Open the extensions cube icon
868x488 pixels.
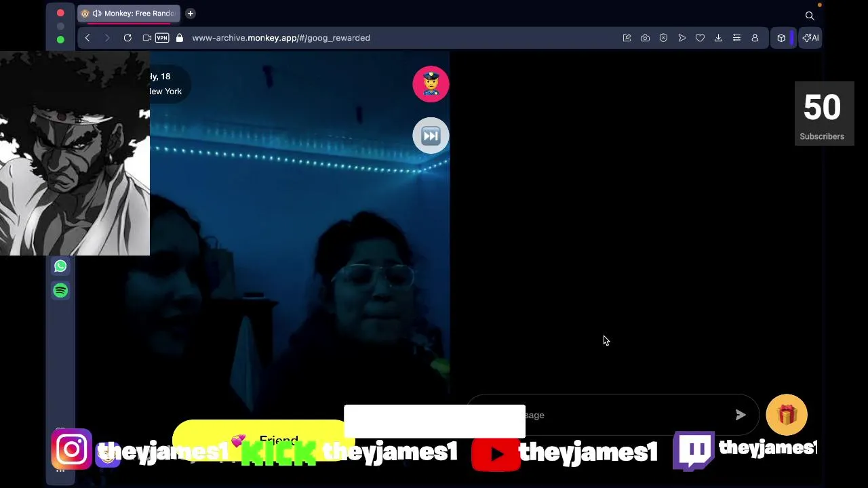(x=781, y=38)
